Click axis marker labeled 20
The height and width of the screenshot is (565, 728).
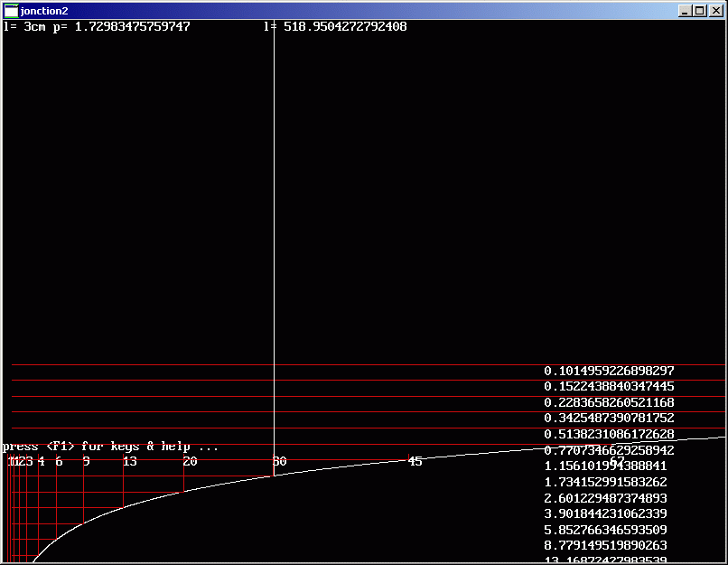190,462
